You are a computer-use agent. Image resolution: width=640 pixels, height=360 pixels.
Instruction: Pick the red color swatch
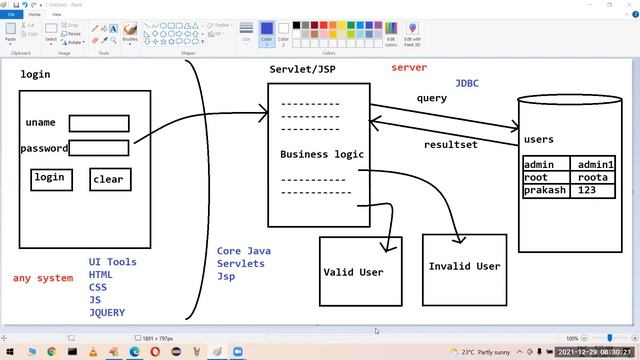pos(324,25)
